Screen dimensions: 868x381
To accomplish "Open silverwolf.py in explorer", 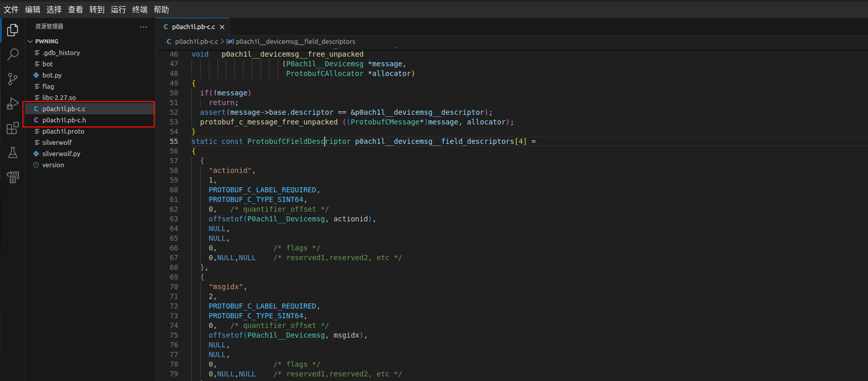I will coord(90,154).
